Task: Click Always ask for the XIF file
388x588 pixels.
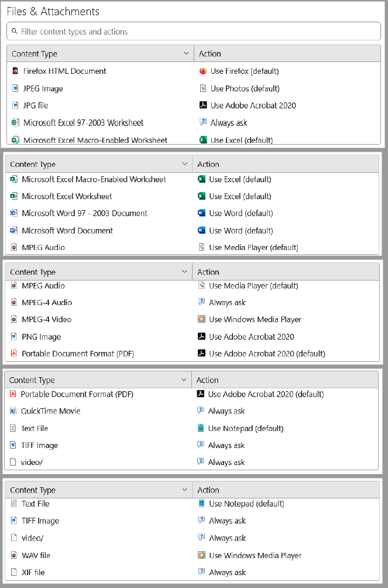Action: pos(227,572)
